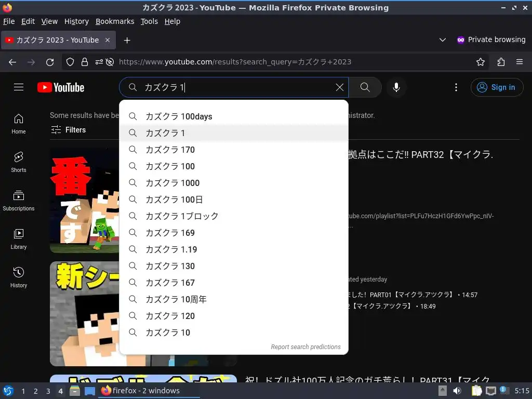Click the Sign in button

497,87
